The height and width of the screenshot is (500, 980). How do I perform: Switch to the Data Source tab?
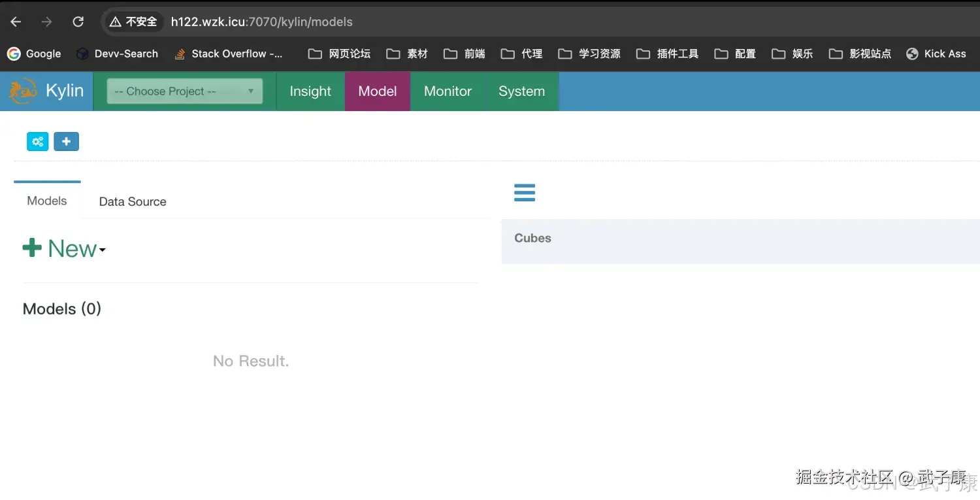pyautogui.click(x=133, y=202)
